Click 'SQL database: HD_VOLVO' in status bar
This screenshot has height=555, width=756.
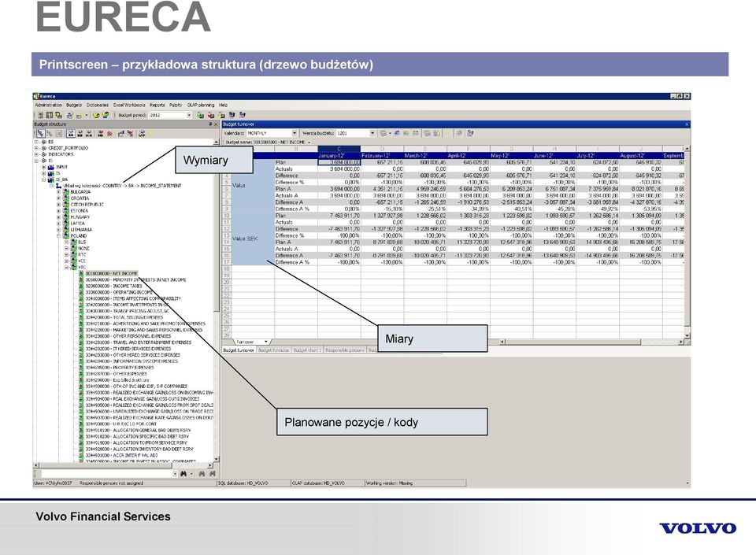click(x=243, y=483)
